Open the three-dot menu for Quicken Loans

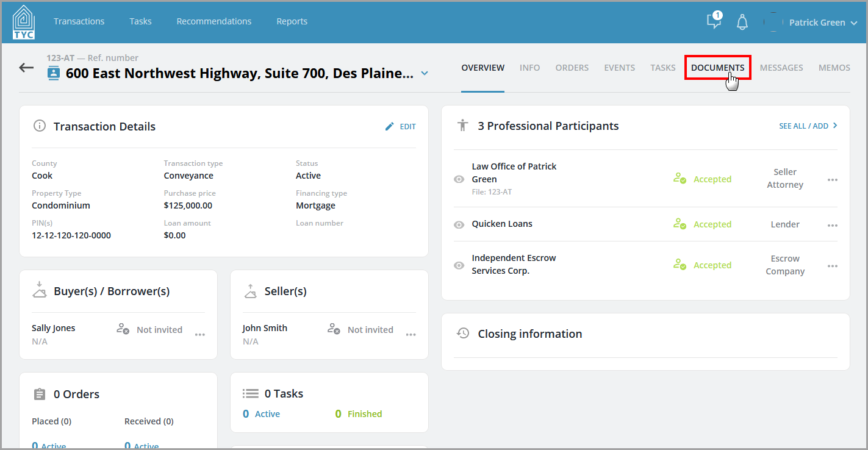[833, 225]
